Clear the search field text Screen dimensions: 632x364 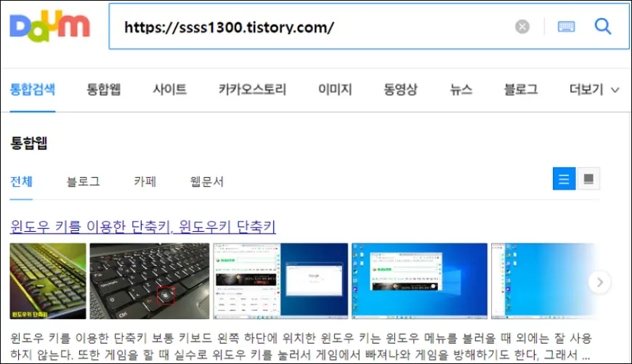(x=522, y=27)
